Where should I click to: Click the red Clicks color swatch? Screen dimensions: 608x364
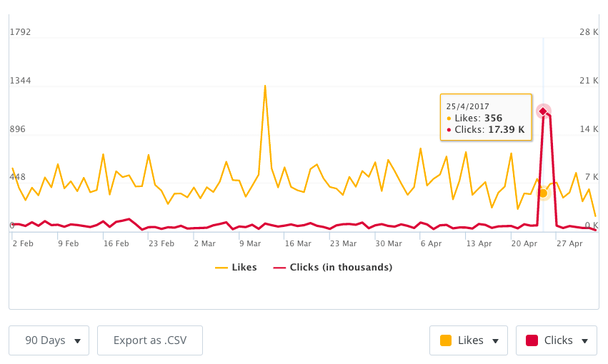(532, 340)
